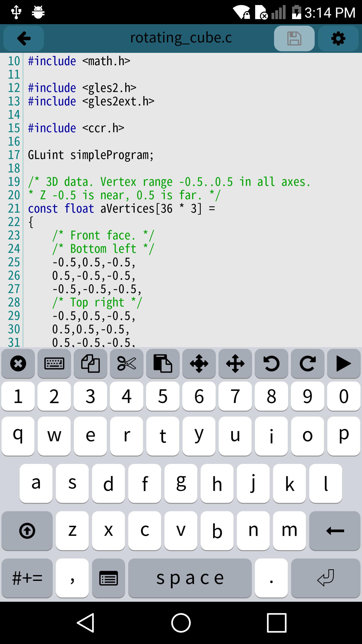362x644 pixels.
Task: Tap the return key
Action: pyautogui.click(x=326, y=578)
